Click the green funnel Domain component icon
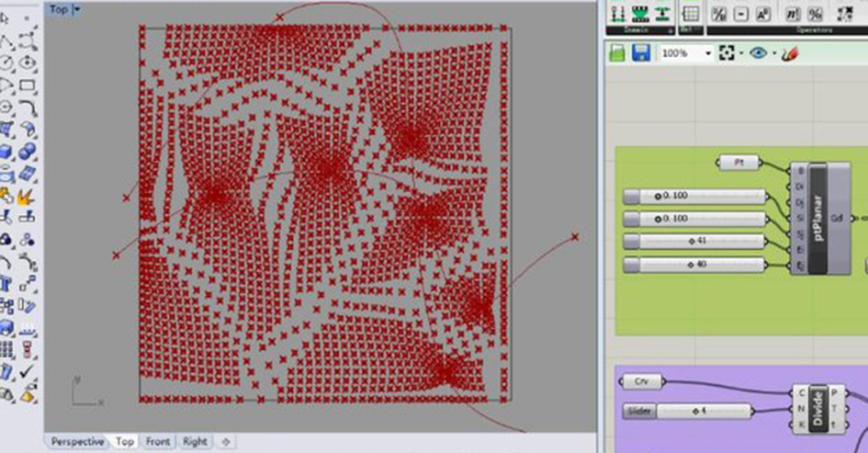Screen dimensions: 868x453 click(640, 13)
